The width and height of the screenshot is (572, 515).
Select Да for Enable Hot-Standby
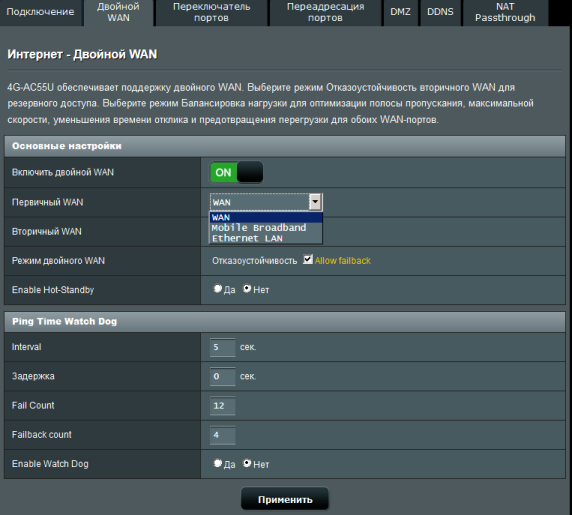pos(218,289)
